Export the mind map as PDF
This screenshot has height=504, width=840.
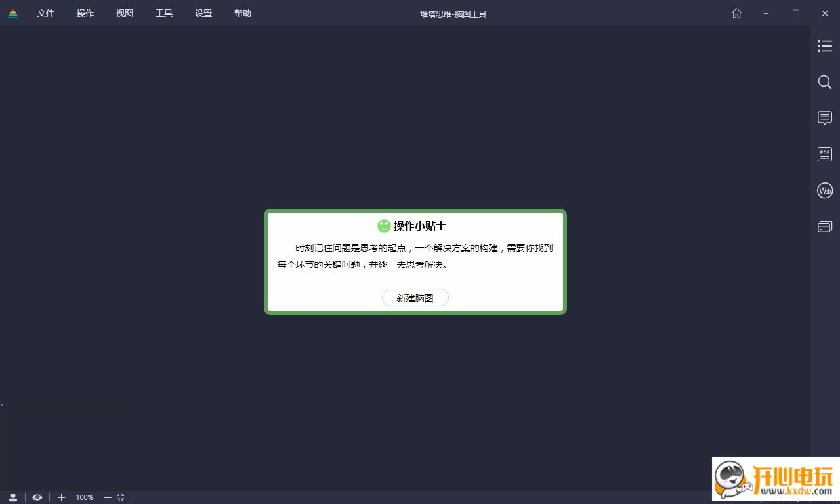[x=824, y=154]
